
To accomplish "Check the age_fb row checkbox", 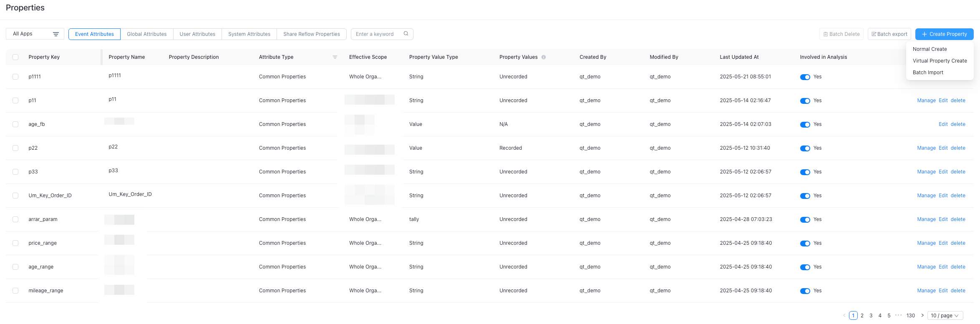I will click(x=15, y=124).
